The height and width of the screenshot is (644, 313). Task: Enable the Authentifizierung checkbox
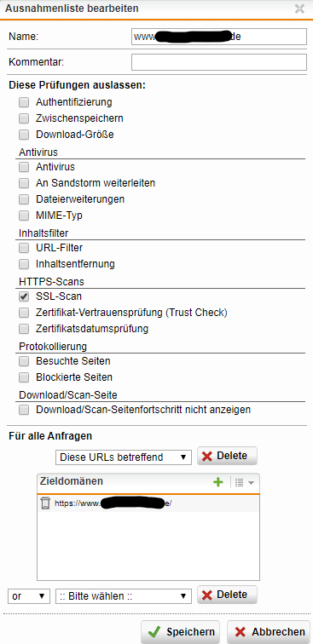[24, 102]
